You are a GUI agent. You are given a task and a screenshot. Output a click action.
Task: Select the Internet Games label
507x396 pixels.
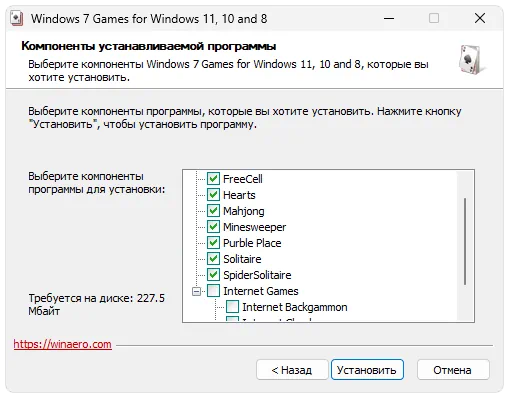click(x=261, y=291)
